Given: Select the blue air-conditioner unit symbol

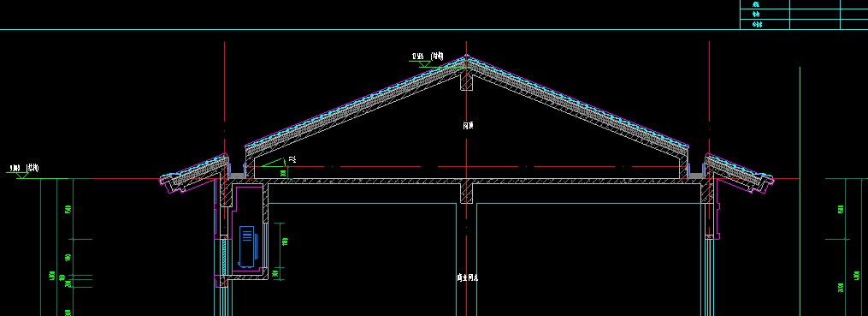Looking at the screenshot, I should click(x=247, y=247).
